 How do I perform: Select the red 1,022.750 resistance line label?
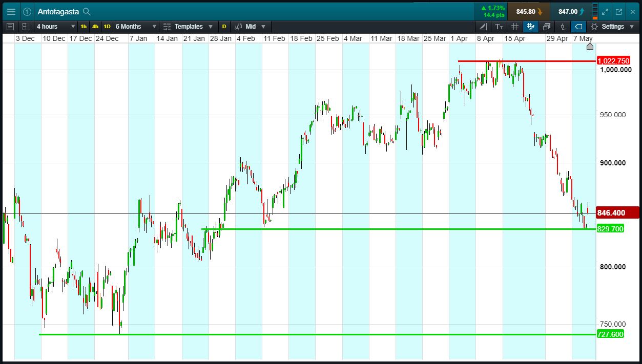613,61
